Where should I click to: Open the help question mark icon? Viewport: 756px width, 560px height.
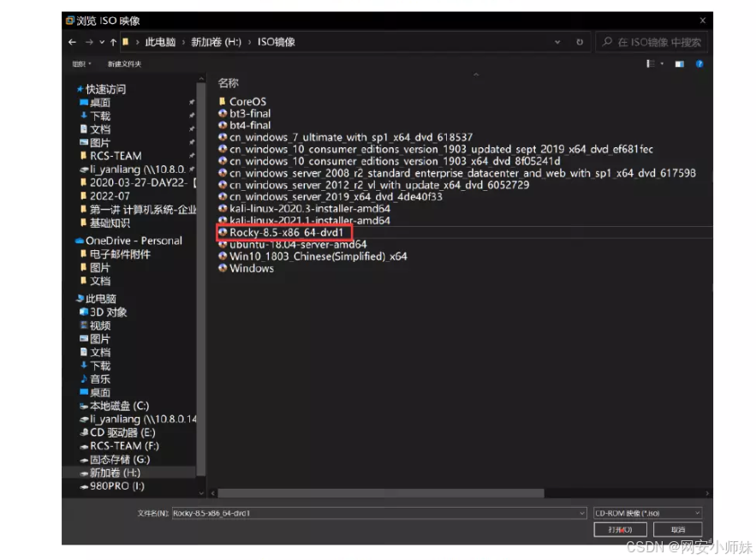[699, 64]
